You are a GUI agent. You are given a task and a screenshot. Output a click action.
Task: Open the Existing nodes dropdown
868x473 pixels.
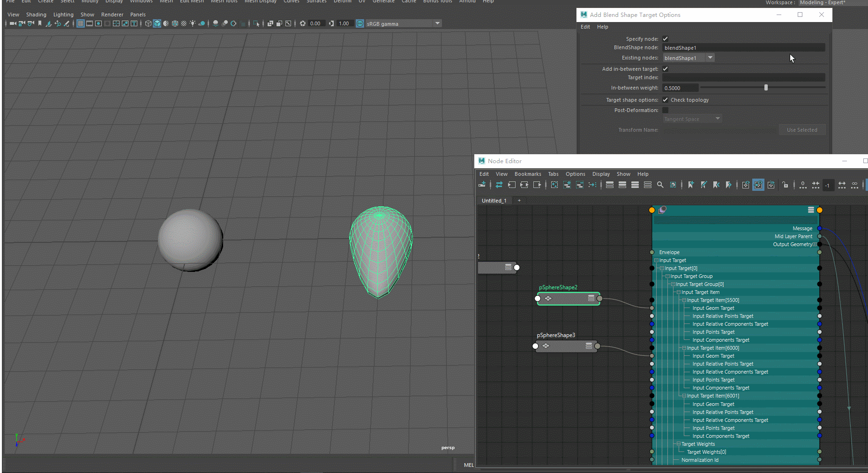[711, 58]
